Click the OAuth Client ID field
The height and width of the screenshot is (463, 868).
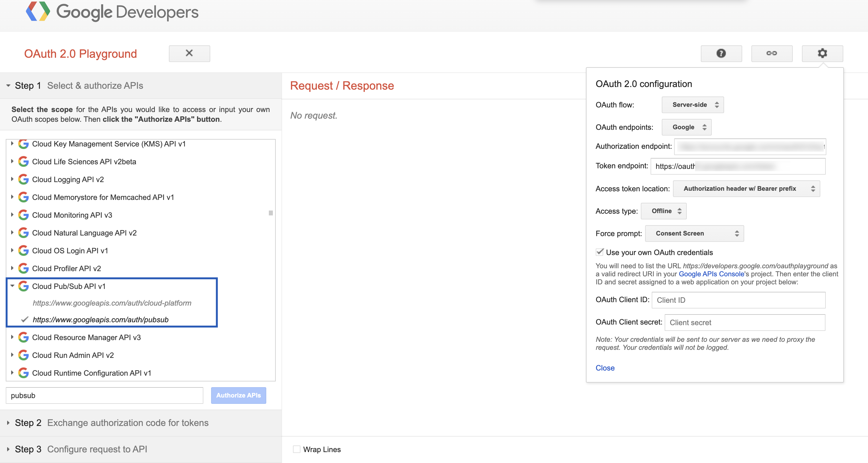[738, 300]
